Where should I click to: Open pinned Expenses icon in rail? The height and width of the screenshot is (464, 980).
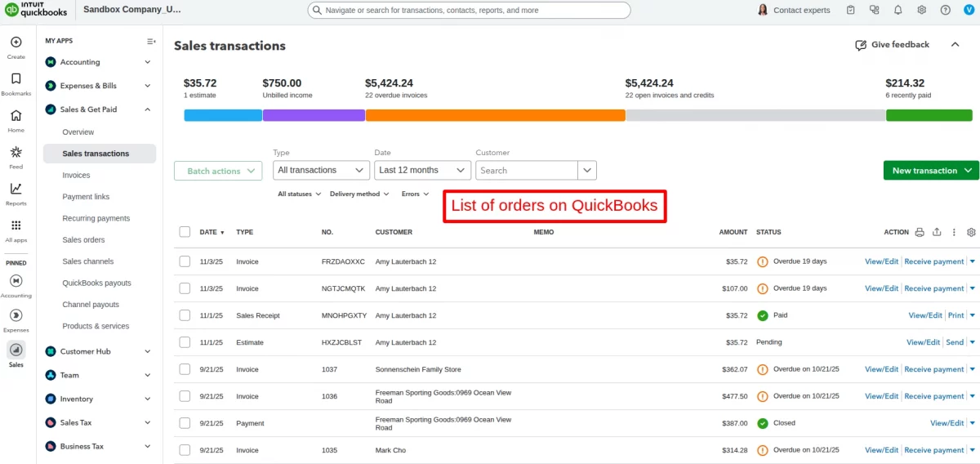(16, 315)
